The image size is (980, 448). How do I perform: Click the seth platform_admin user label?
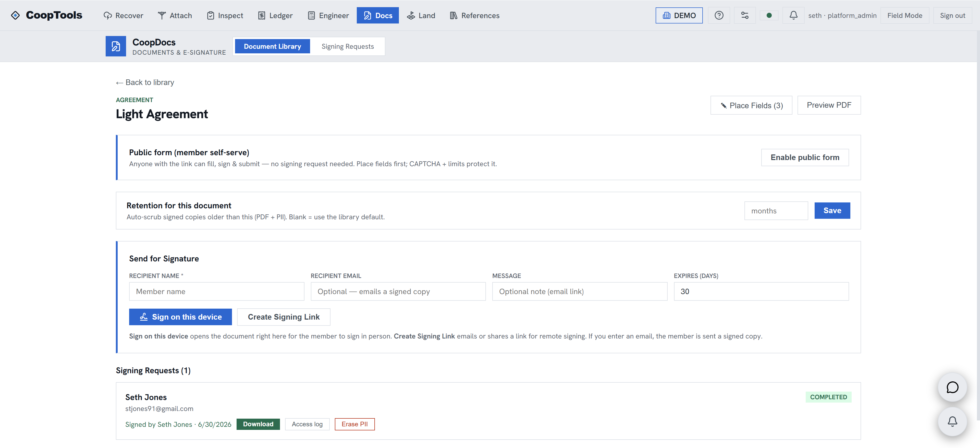coord(842,16)
